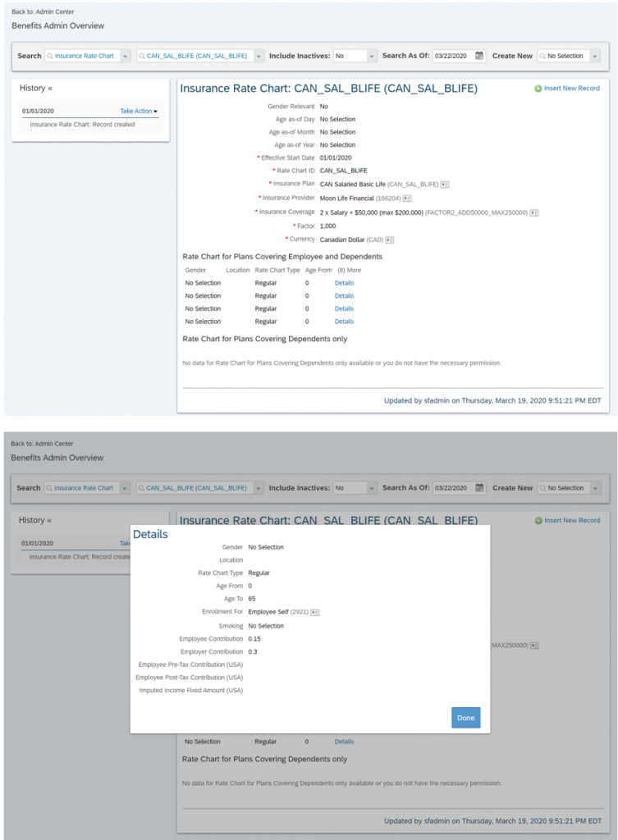Click Insert New Record link on the undimmed page
The width and height of the screenshot is (618, 840).
point(571,89)
